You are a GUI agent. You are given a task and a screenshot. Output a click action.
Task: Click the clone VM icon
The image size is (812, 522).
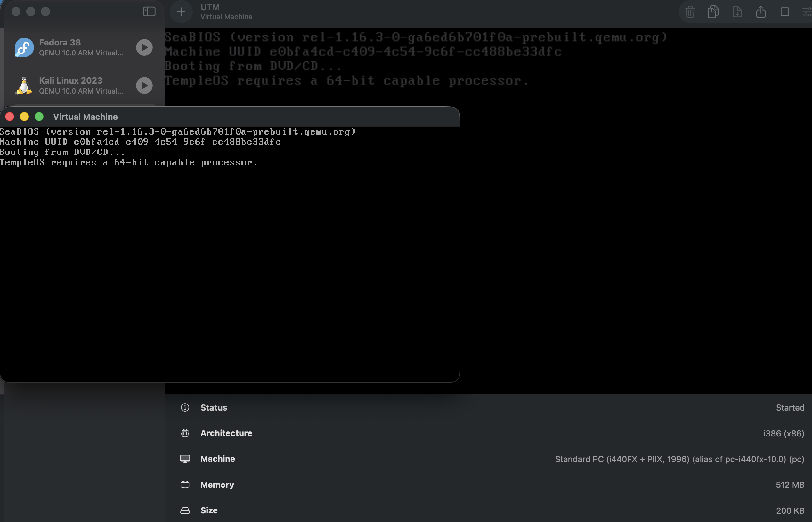click(x=713, y=12)
